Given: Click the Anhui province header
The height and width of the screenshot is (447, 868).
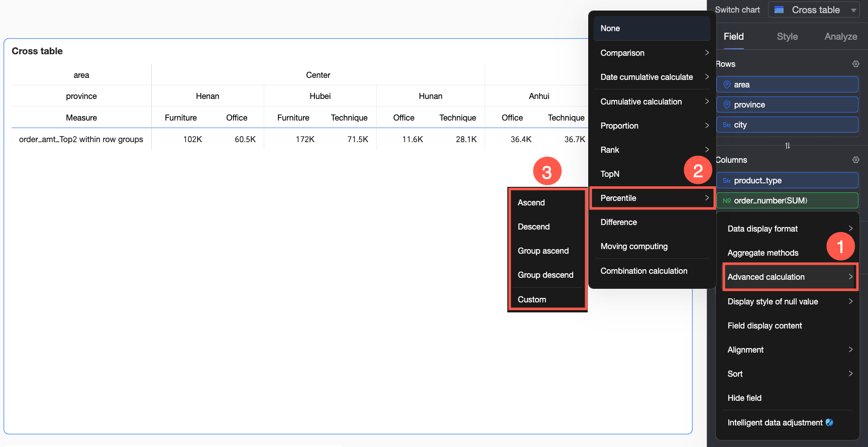Looking at the screenshot, I should (539, 96).
